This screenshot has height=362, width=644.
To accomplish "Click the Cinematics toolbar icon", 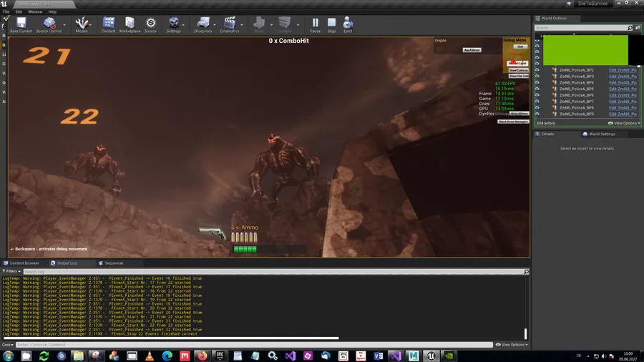I will click(x=229, y=24).
